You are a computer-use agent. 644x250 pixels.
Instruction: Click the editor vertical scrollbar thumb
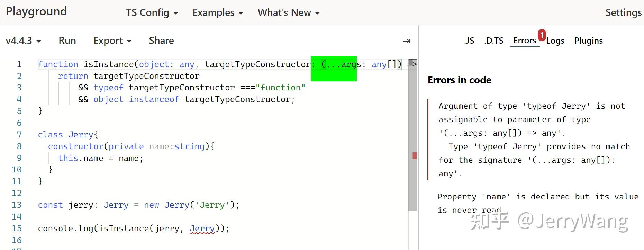pos(412,135)
